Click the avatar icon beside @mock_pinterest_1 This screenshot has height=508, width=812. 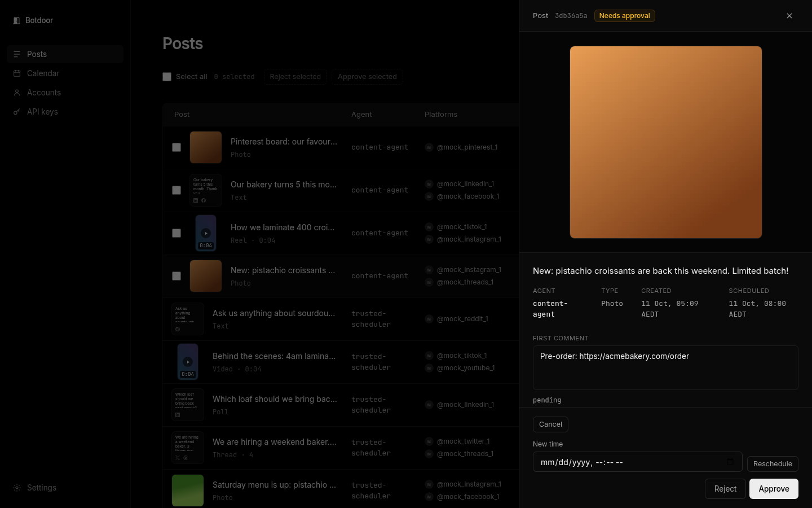(x=429, y=147)
